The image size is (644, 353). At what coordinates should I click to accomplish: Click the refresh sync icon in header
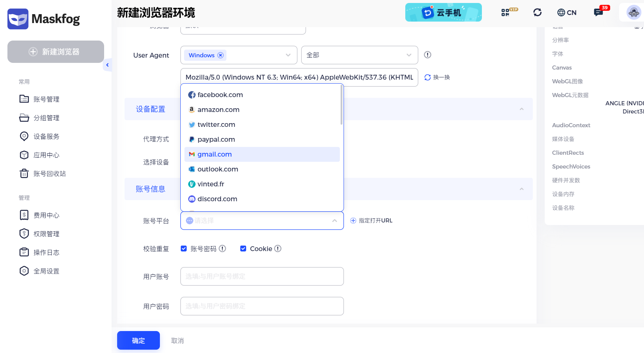point(537,12)
